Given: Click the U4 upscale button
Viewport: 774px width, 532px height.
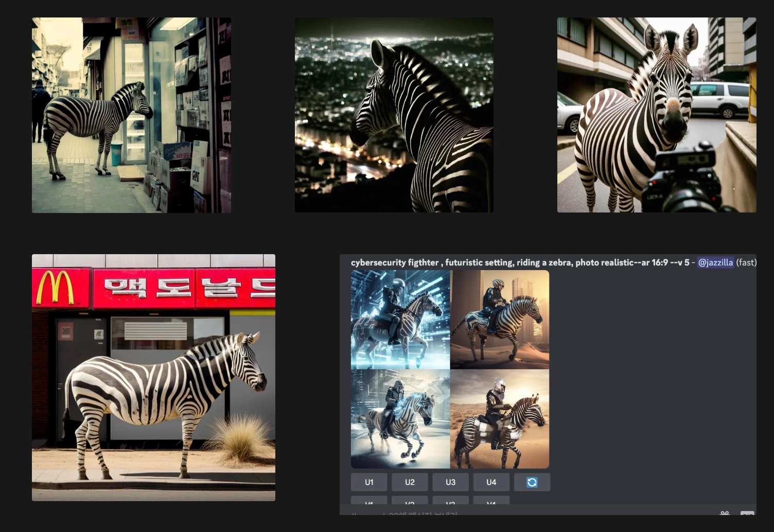Looking at the screenshot, I should click(x=491, y=482).
